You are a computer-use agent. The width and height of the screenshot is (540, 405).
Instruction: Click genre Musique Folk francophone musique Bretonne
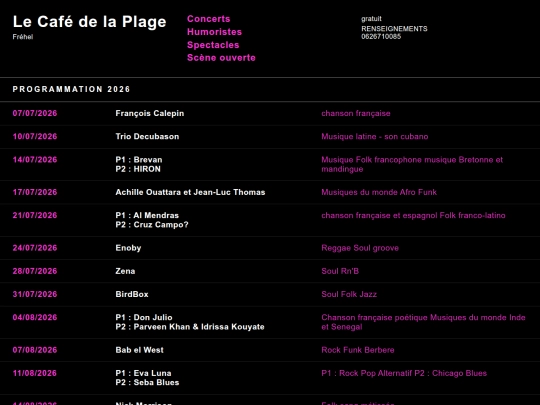pyautogui.click(x=412, y=164)
